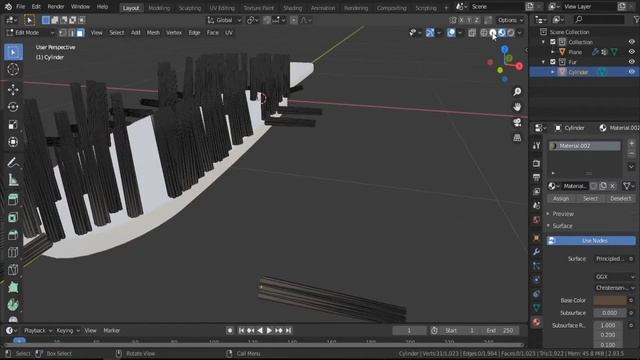Viewport: 640px width, 360px height.
Task: Open viewport shading options dropdown
Action: pyautogui.click(x=520, y=33)
